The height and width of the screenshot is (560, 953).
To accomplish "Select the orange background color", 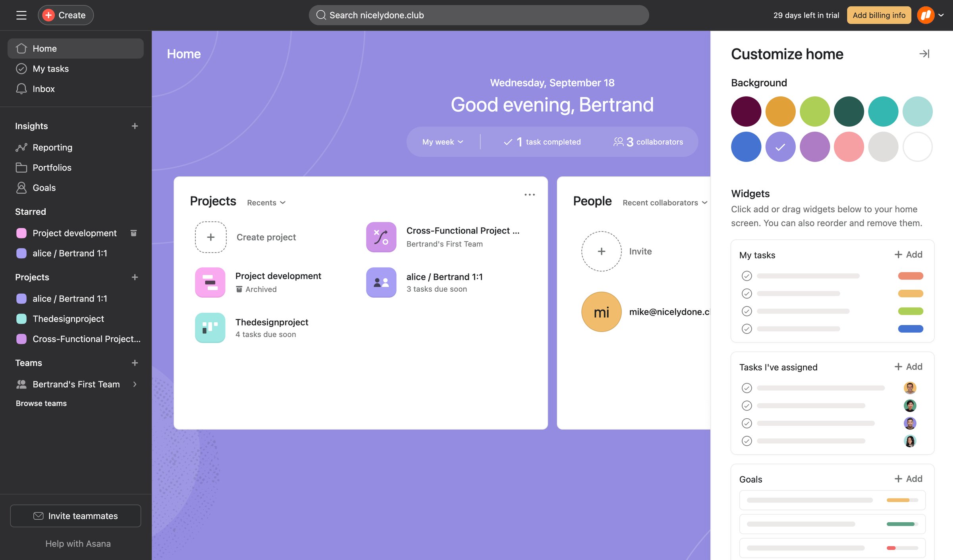I will pyautogui.click(x=780, y=112).
